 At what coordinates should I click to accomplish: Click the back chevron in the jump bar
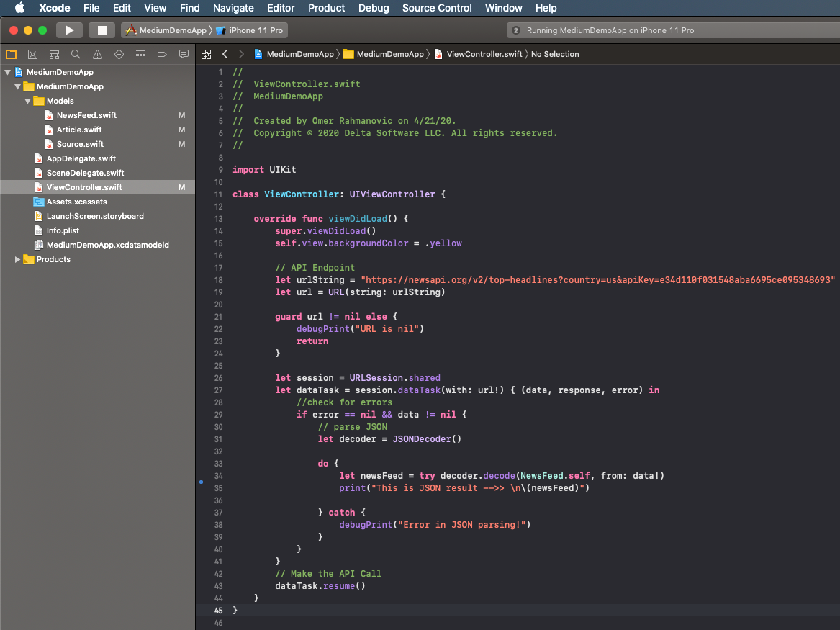225,53
